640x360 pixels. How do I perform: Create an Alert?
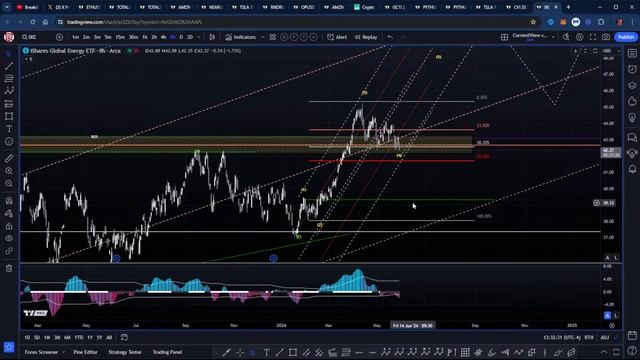click(x=337, y=37)
